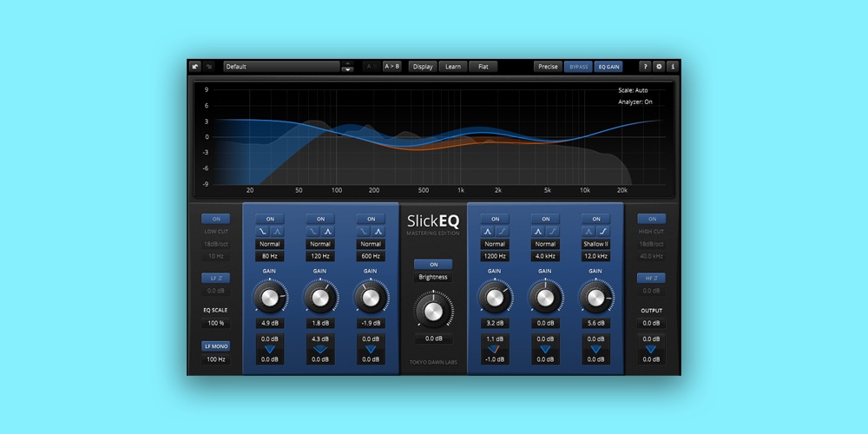This screenshot has height=434, width=868.
Task: Select low shelf shape for 80 Hz band
Action: 263,232
